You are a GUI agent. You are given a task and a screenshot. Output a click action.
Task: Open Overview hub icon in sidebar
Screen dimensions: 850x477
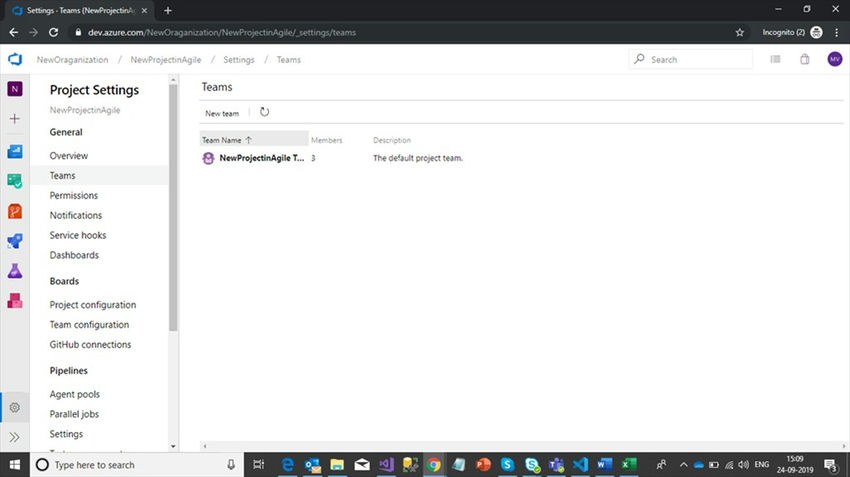[15, 151]
